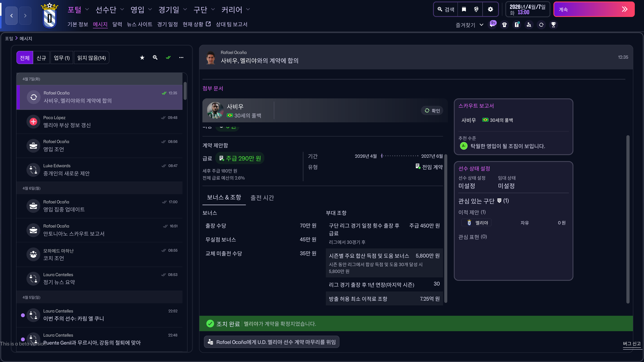Click the green mark-all-read checkmark
The height and width of the screenshot is (362, 644).
coord(168,58)
